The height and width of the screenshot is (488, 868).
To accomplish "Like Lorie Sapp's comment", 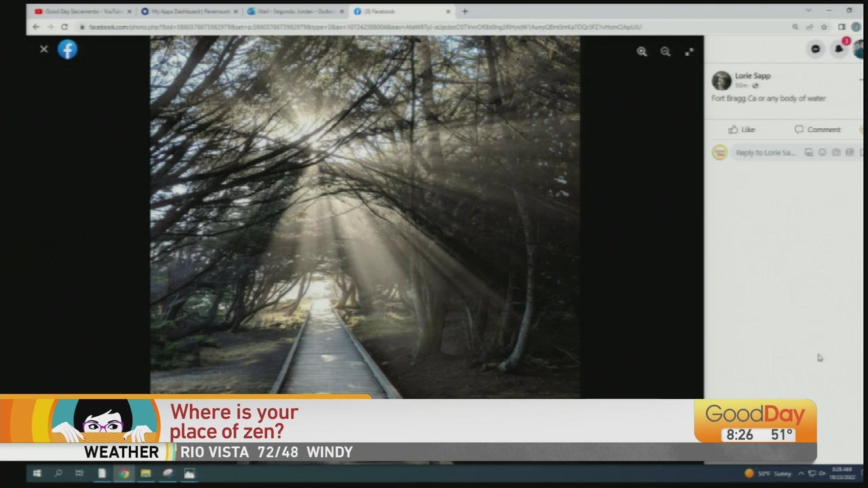I will click(x=742, y=129).
